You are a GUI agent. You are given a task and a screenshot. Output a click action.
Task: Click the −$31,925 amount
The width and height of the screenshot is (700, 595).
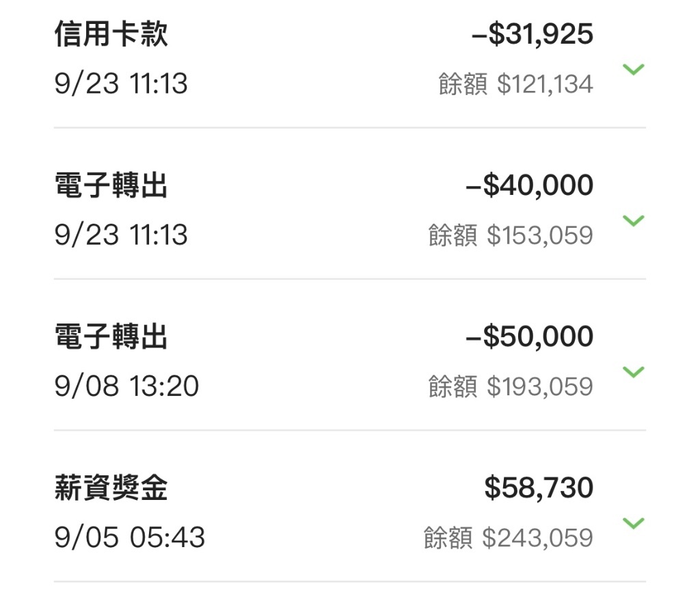(532, 34)
